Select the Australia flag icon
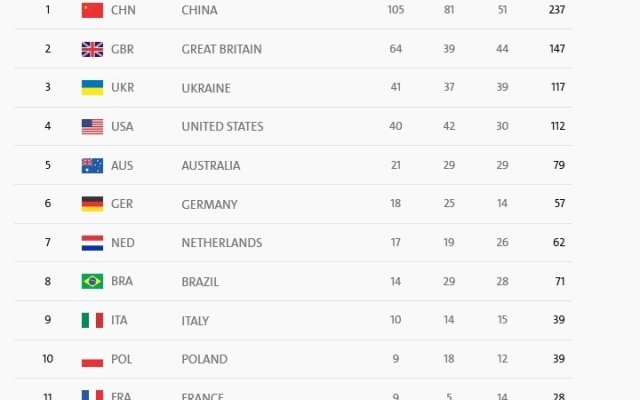 point(92,165)
